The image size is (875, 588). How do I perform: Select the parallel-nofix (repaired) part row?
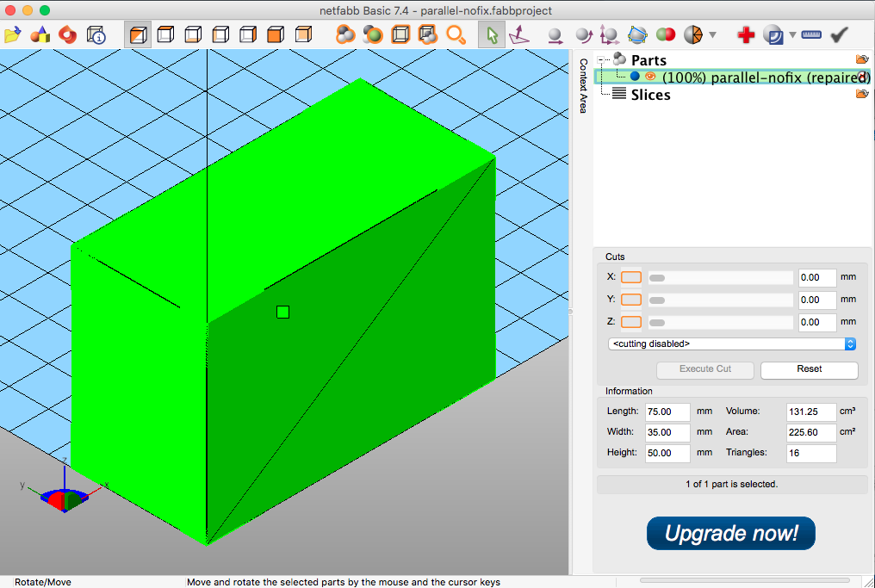tap(733, 77)
